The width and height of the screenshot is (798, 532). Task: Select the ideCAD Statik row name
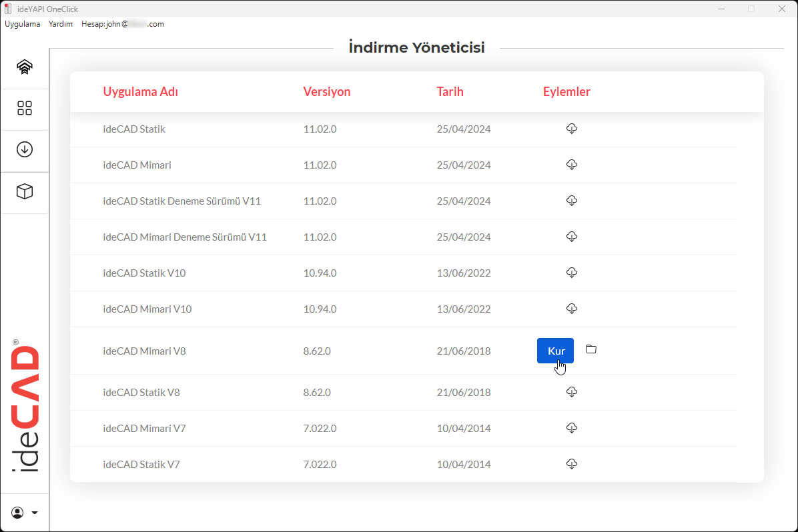tap(134, 129)
